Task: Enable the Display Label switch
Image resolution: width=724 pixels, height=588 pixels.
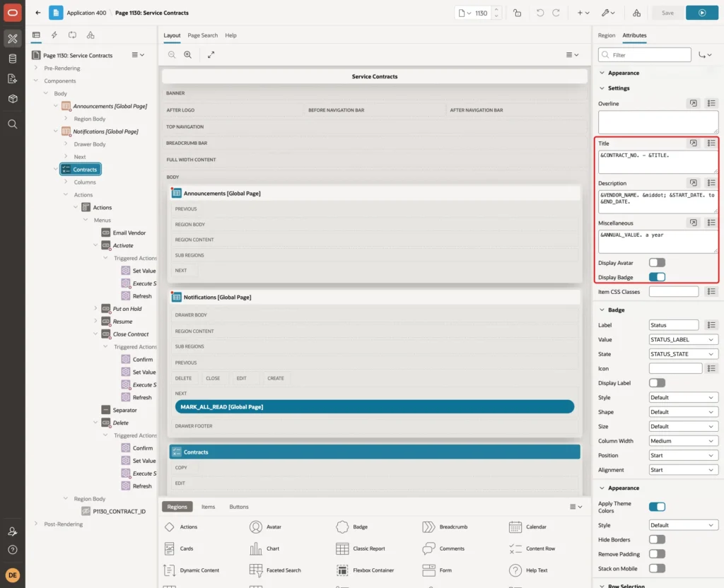Action: [x=657, y=382]
